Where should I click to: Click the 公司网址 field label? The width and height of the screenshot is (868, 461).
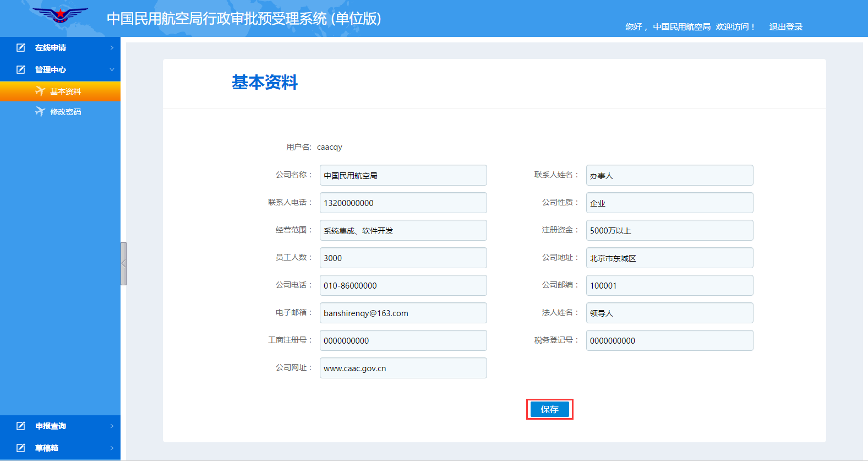point(294,367)
